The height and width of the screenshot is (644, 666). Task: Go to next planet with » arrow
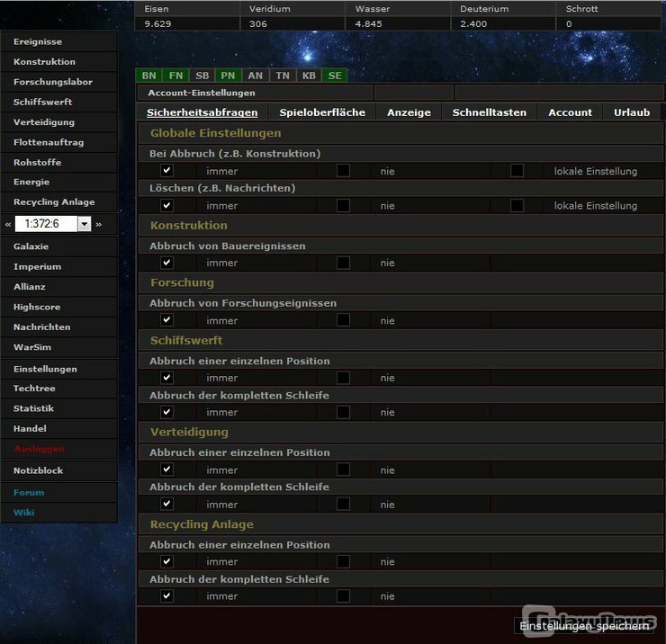[x=99, y=224]
